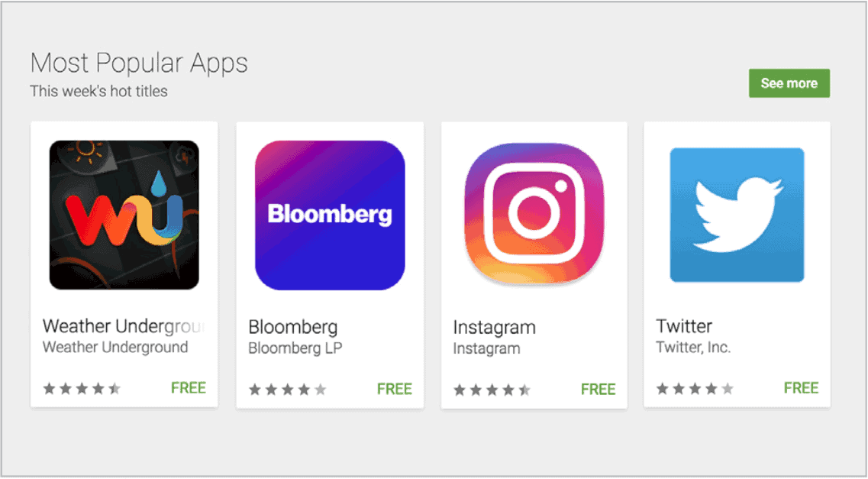Open the Weather Underground app icon
The image size is (868, 479).
coord(124,215)
